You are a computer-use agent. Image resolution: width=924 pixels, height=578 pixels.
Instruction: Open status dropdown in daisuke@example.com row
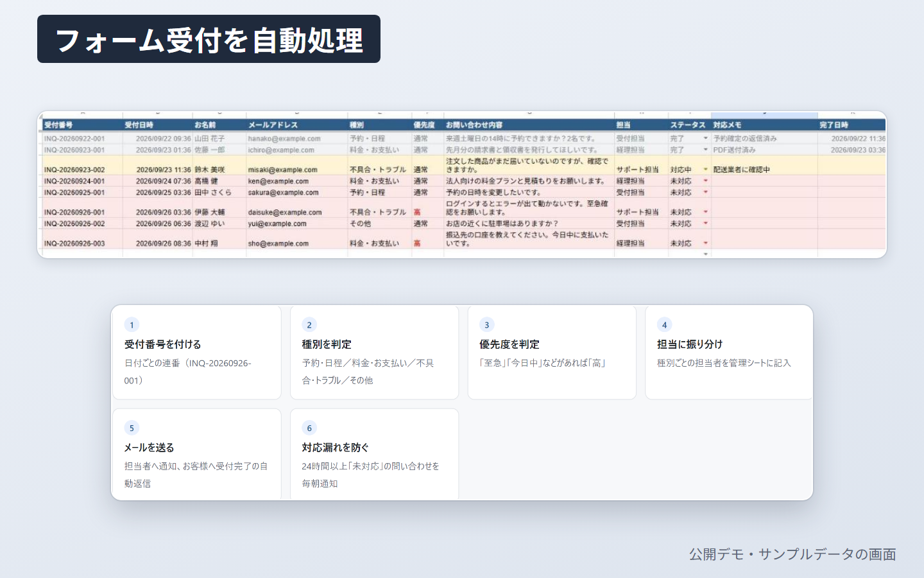tap(706, 212)
